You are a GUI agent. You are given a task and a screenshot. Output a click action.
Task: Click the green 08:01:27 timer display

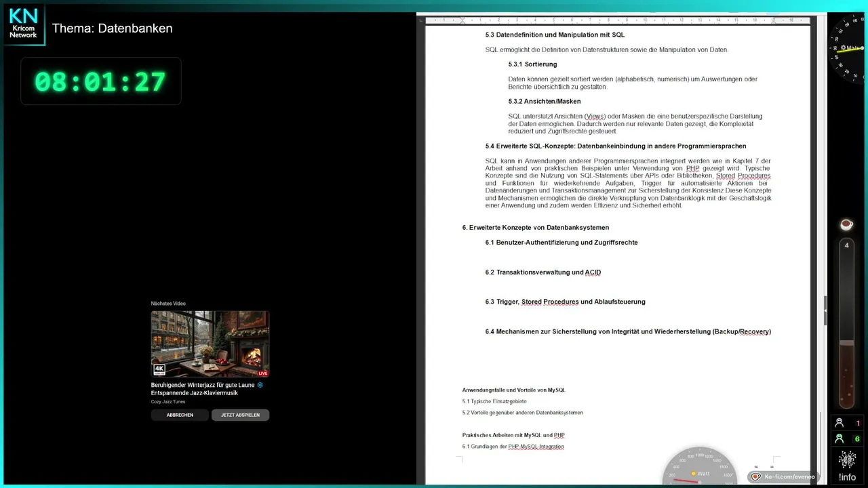point(100,81)
